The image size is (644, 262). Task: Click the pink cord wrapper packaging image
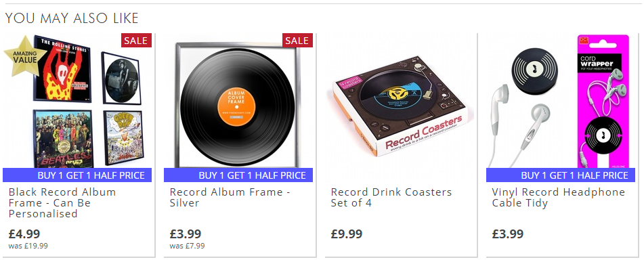[x=603, y=101]
